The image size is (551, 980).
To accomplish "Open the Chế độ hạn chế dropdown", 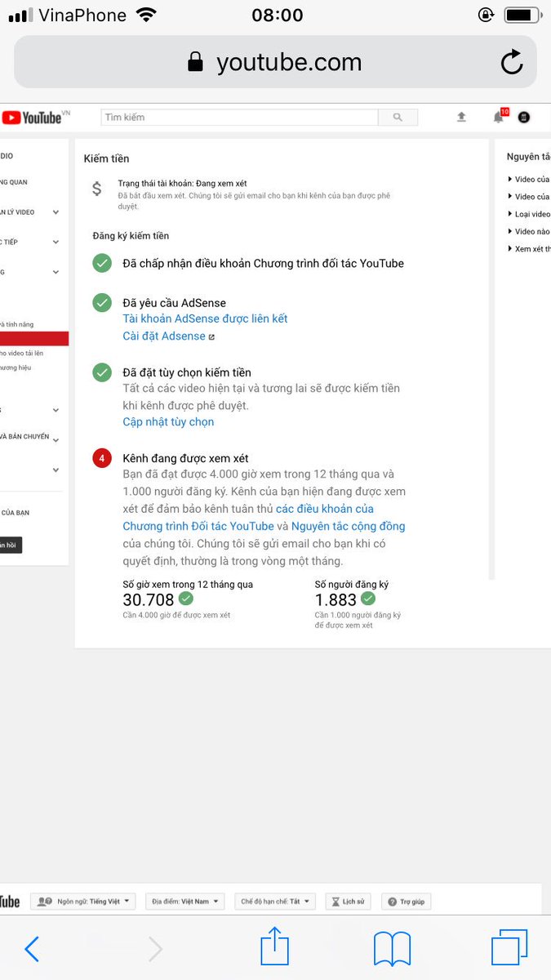I will coord(275,902).
